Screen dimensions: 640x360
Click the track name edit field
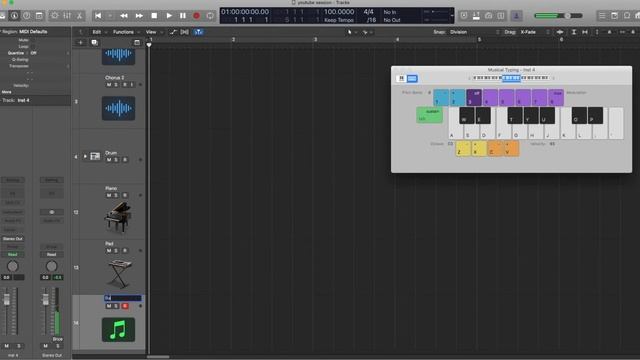click(x=123, y=298)
